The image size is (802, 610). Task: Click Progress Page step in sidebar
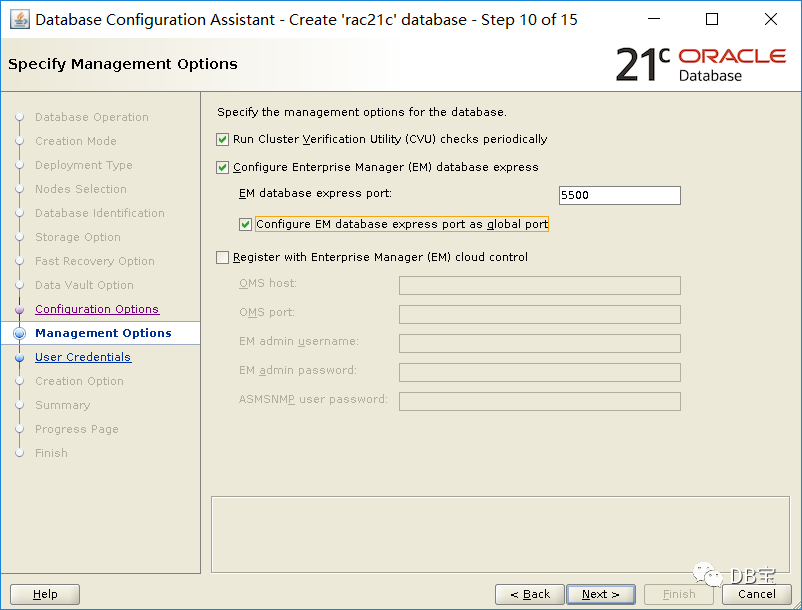[x=77, y=429]
